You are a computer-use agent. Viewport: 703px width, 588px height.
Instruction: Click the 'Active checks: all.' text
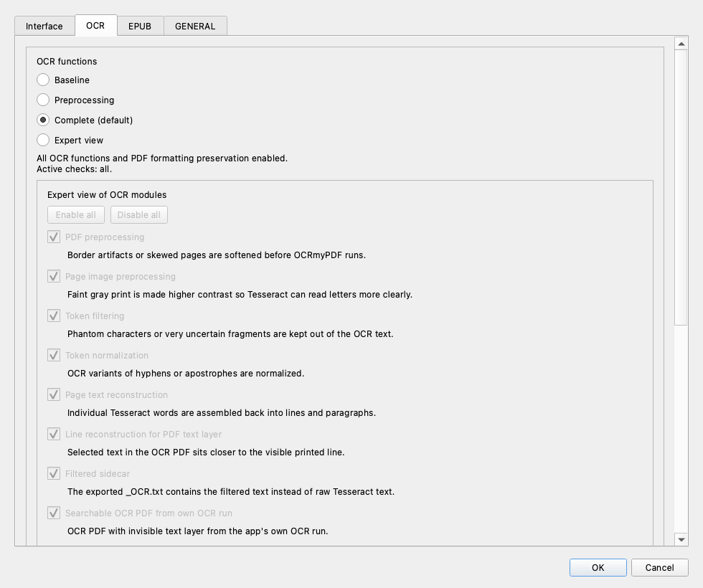pos(75,169)
